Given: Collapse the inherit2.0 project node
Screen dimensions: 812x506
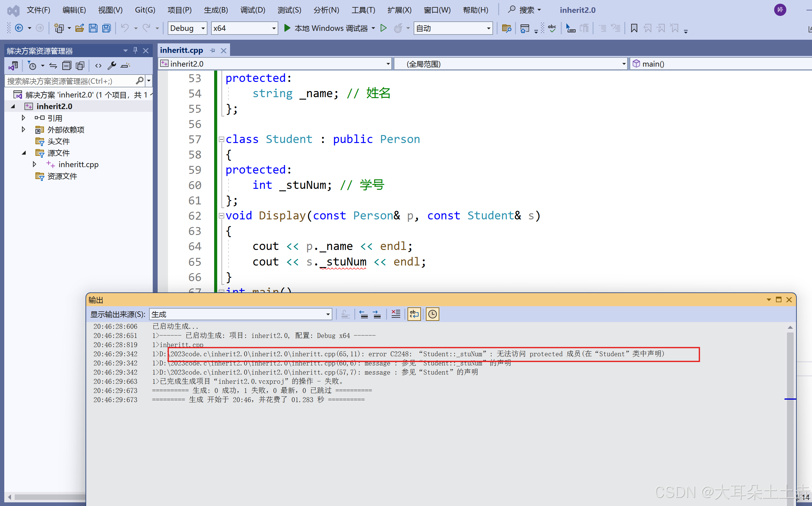Looking at the screenshot, I should (x=13, y=106).
